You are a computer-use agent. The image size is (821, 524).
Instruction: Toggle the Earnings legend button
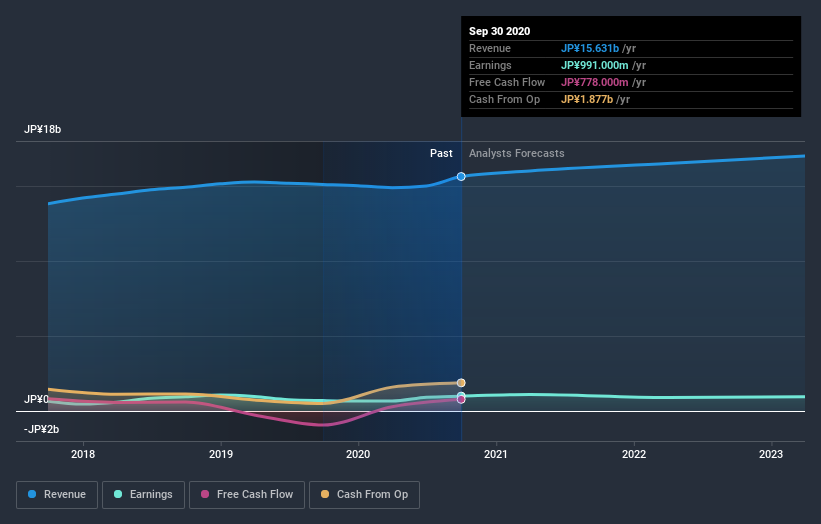click(143, 495)
